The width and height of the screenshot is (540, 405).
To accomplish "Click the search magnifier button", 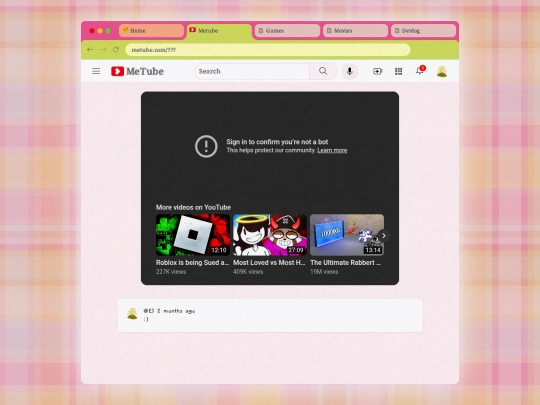I will click(323, 71).
